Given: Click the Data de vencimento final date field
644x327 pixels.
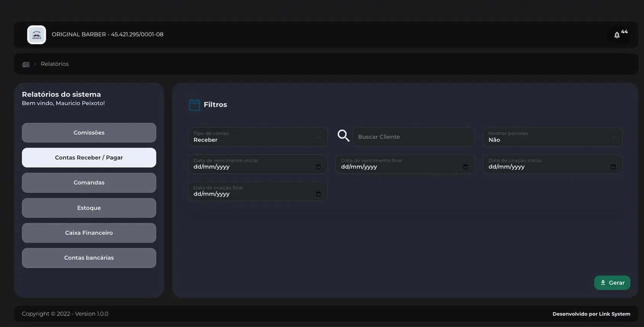Looking at the screenshot, I should coord(405,164).
